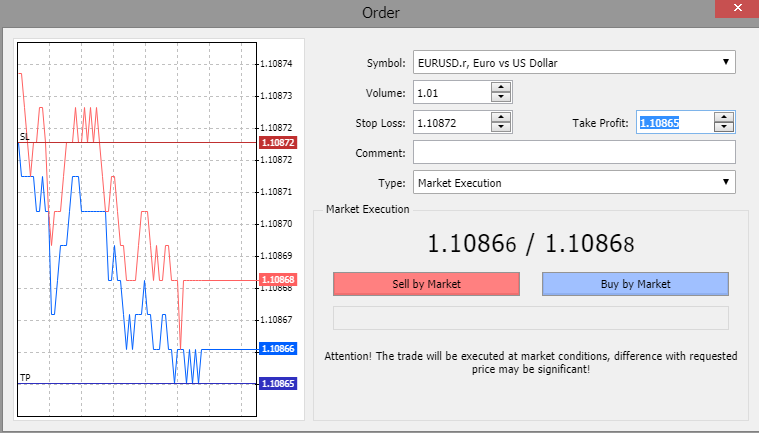Viewport: 759px width, 433px height.
Task: Click the Symbol label
Action: pos(386,63)
